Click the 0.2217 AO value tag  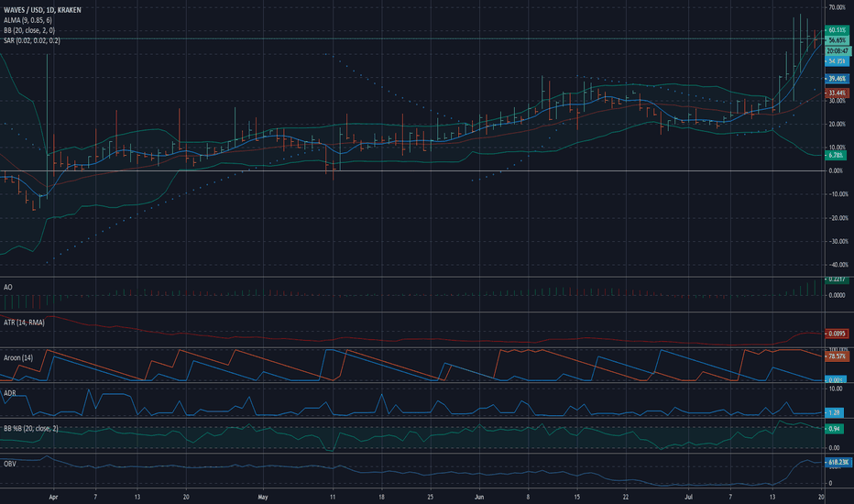click(838, 279)
